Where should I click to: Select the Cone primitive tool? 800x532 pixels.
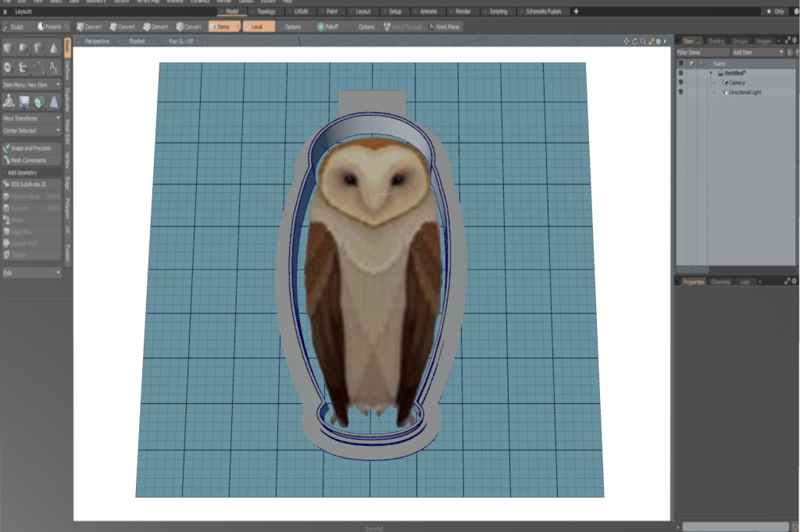54,48
